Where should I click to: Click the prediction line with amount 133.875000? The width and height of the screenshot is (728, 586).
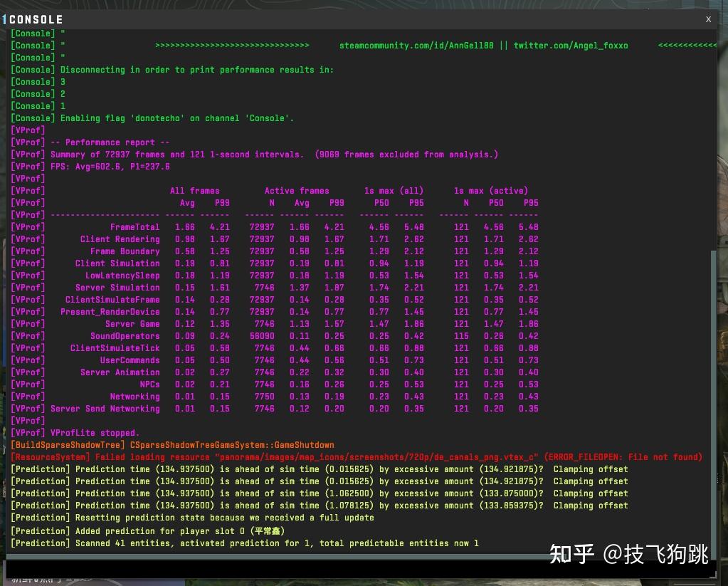click(x=320, y=493)
